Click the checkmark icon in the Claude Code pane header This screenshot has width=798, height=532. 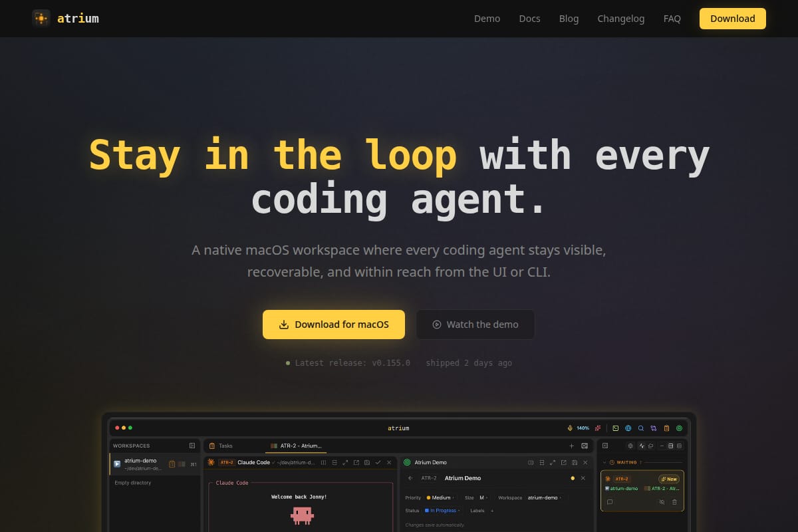pyautogui.click(x=378, y=462)
